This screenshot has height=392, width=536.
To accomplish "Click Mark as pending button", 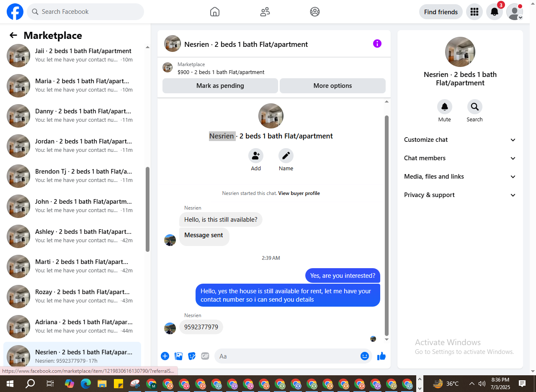I will (220, 86).
